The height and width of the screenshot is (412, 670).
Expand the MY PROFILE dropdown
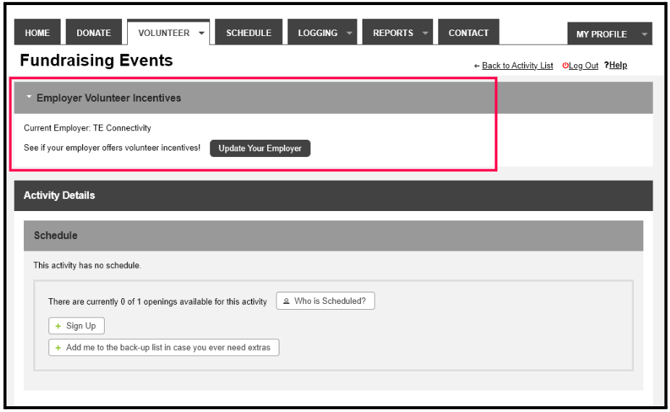(643, 34)
